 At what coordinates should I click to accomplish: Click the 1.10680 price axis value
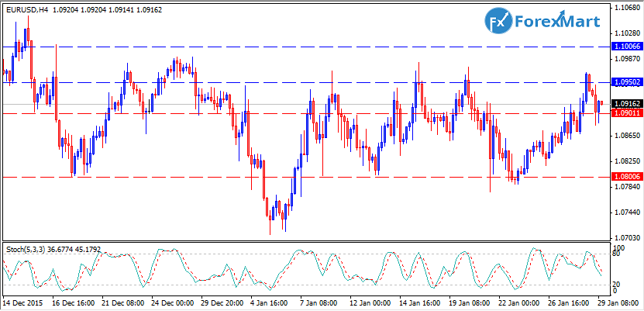tap(626, 8)
